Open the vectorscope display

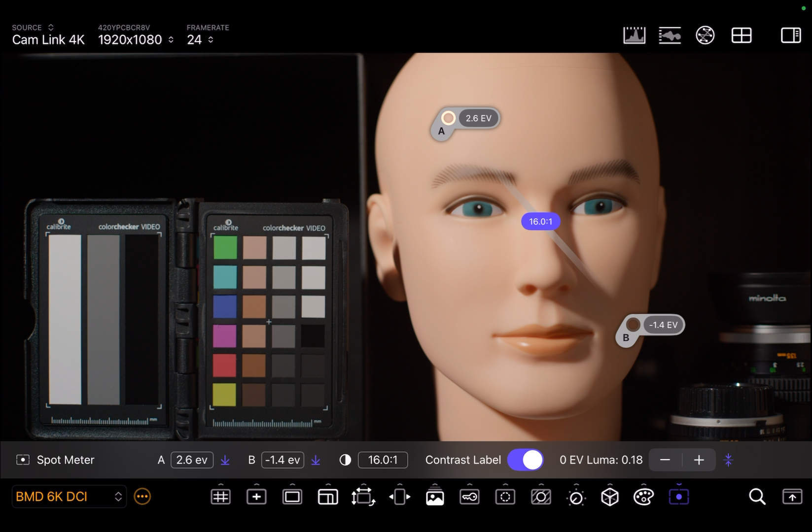(705, 35)
